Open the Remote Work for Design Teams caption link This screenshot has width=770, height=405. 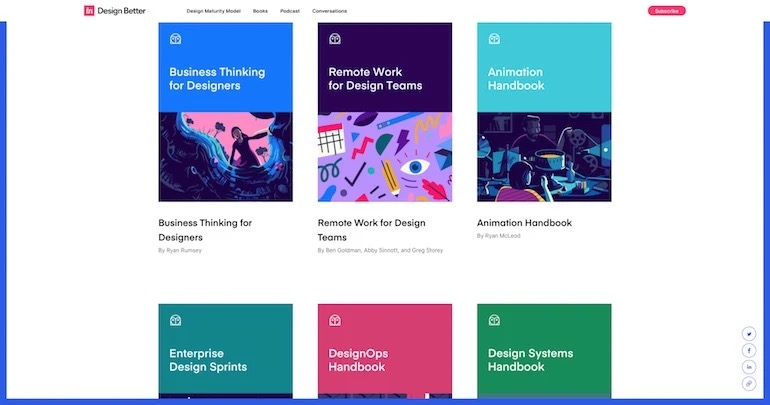coord(372,230)
